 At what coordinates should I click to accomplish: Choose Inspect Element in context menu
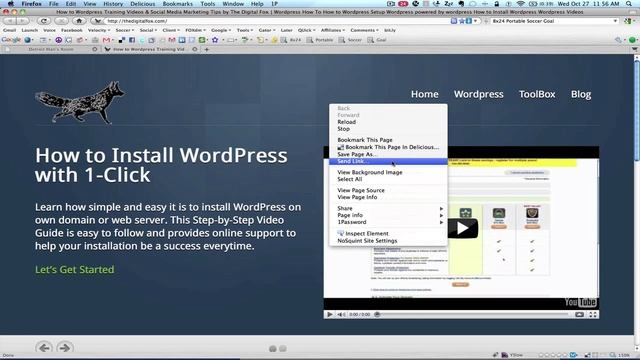pyautogui.click(x=388, y=233)
